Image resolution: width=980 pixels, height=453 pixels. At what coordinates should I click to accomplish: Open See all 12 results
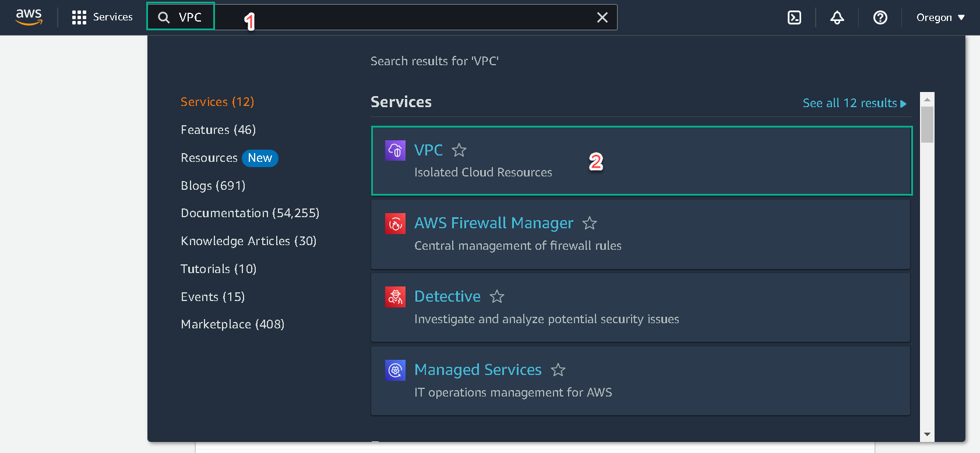click(x=855, y=103)
